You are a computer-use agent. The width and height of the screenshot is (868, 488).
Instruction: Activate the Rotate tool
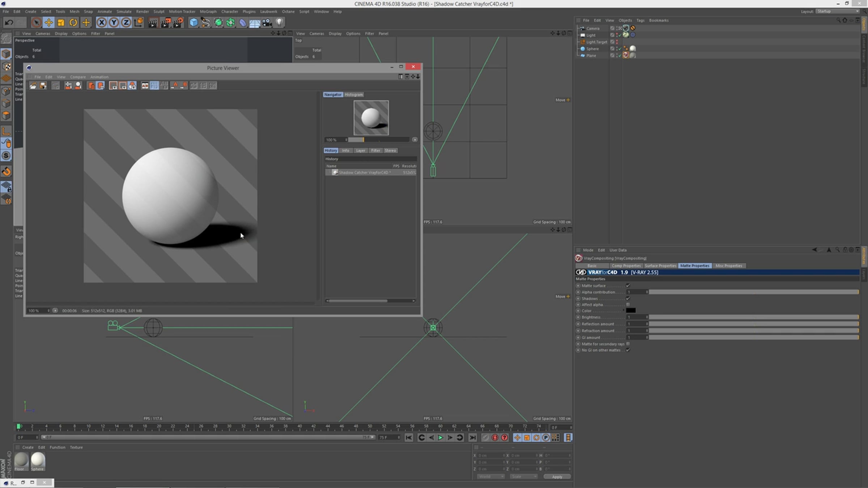(x=73, y=22)
